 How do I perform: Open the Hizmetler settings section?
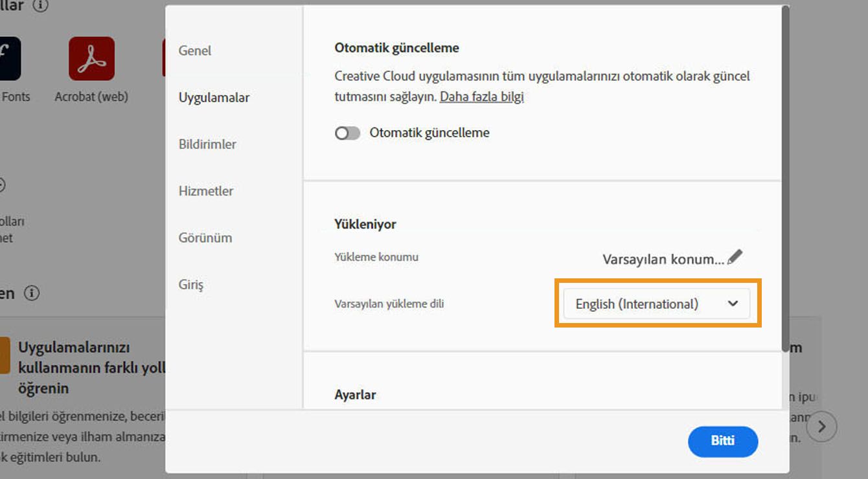206,191
